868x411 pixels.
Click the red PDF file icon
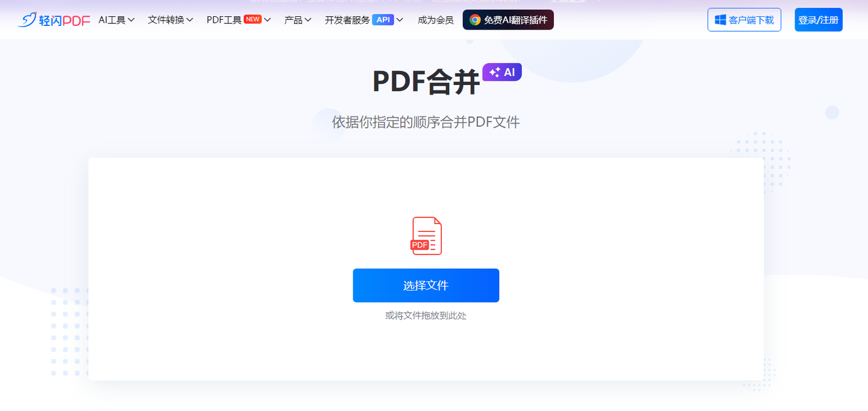tap(426, 236)
